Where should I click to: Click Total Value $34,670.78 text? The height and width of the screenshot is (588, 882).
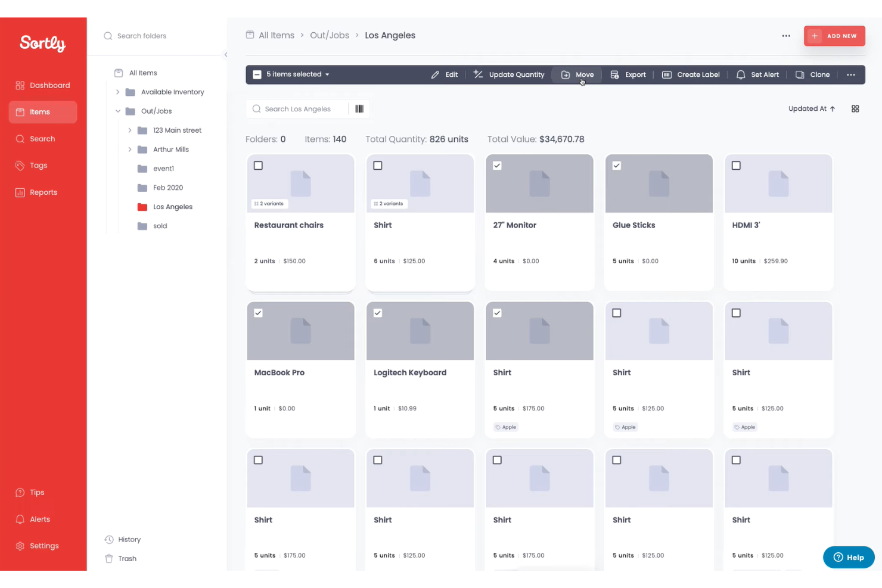pos(536,139)
